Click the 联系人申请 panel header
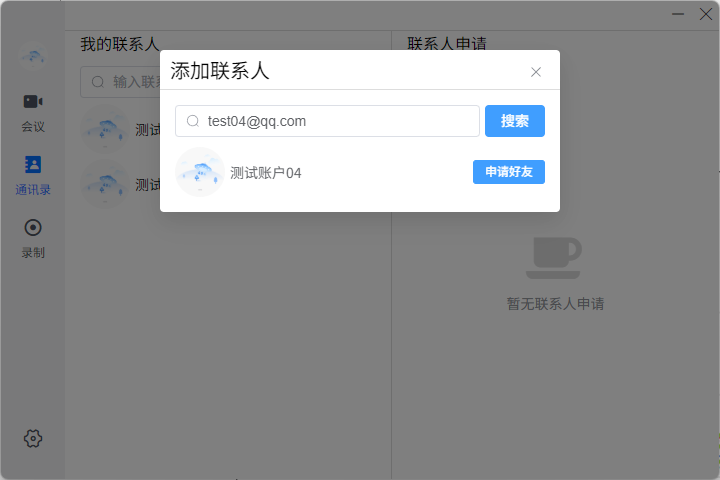Viewport: 720px width, 480px height. coord(447,44)
